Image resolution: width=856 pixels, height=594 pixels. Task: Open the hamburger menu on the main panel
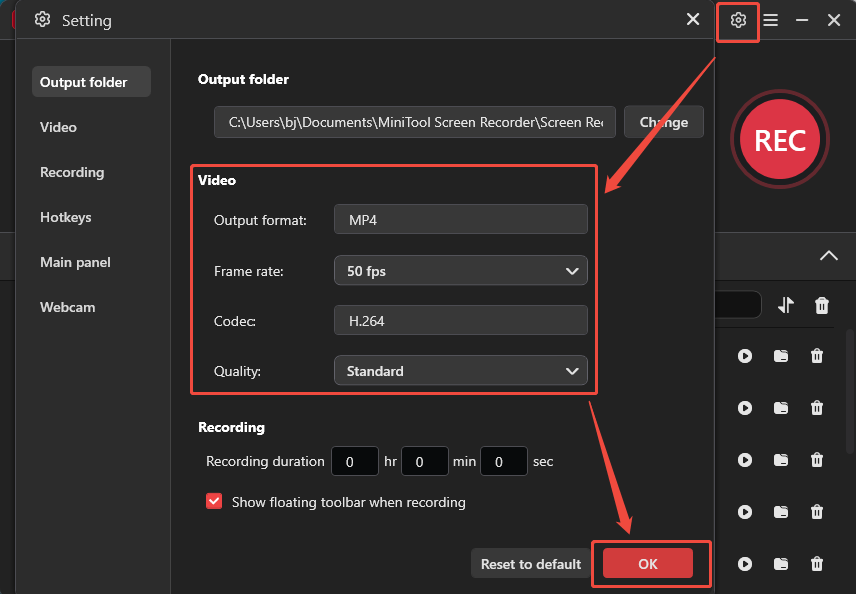[x=770, y=20]
